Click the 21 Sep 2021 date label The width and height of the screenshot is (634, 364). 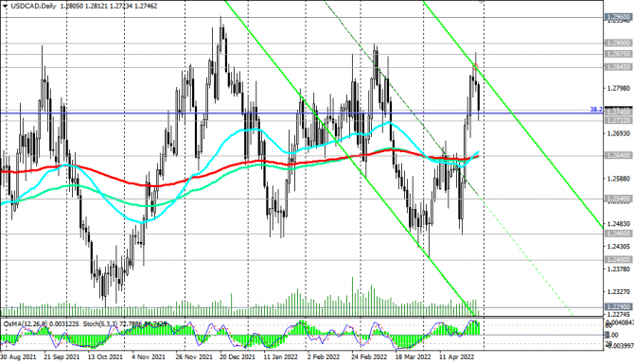(62, 357)
